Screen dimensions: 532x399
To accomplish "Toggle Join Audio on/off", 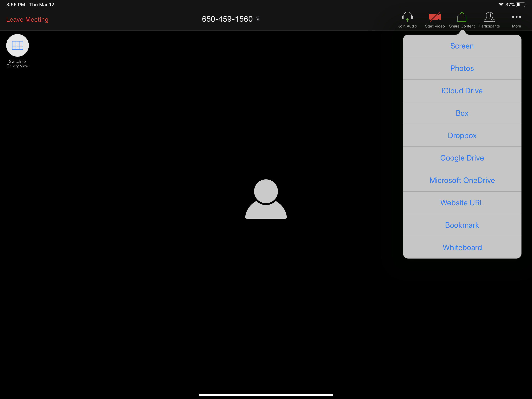I will (407, 19).
